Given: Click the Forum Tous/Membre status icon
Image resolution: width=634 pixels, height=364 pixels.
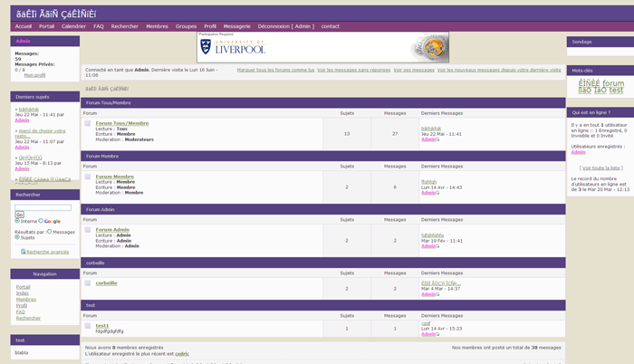Looking at the screenshot, I should click(x=87, y=123).
